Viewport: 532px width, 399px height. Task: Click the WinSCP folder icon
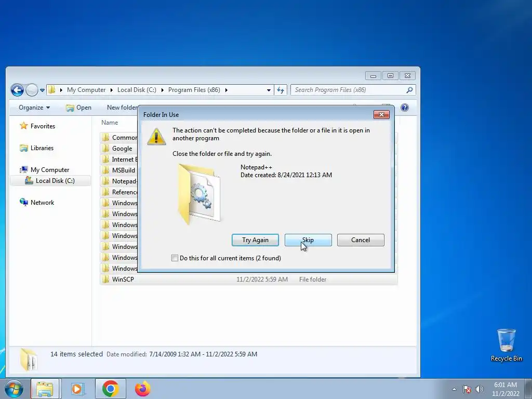(106, 279)
